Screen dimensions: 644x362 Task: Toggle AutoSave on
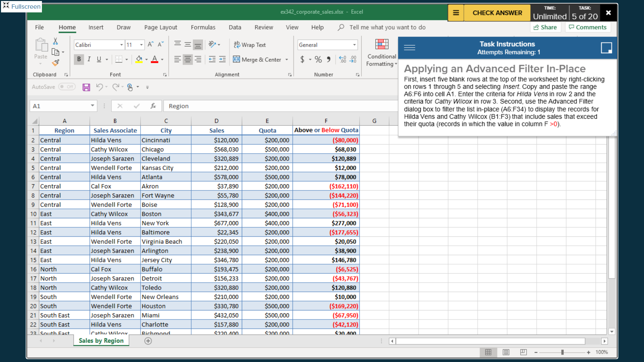click(67, 86)
